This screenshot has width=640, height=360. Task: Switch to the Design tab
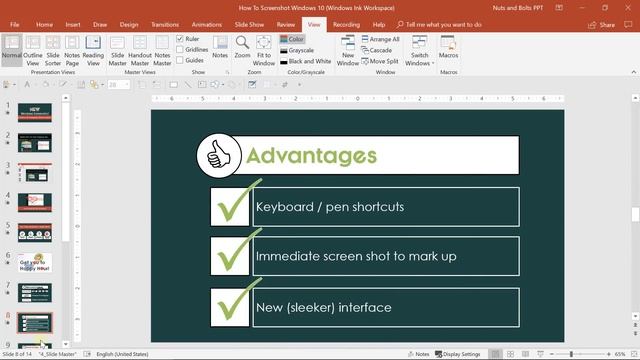[x=129, y=24]
